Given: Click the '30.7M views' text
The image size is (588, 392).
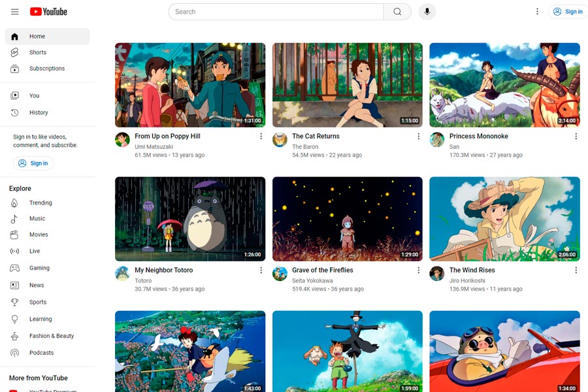Looking at the screenshot, I should click(151, 289).
